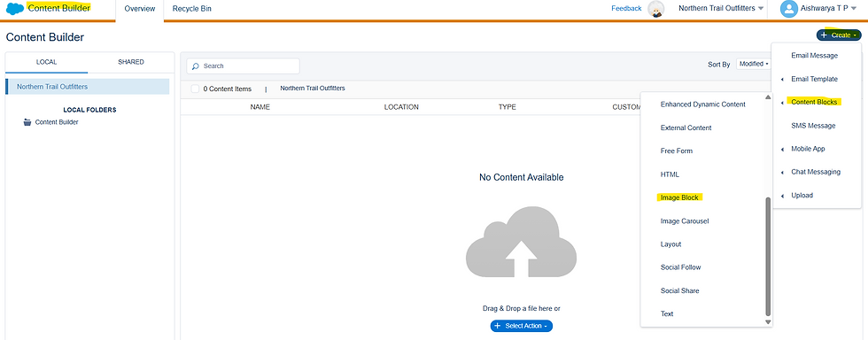Select Social Share option

coord(679,290)
